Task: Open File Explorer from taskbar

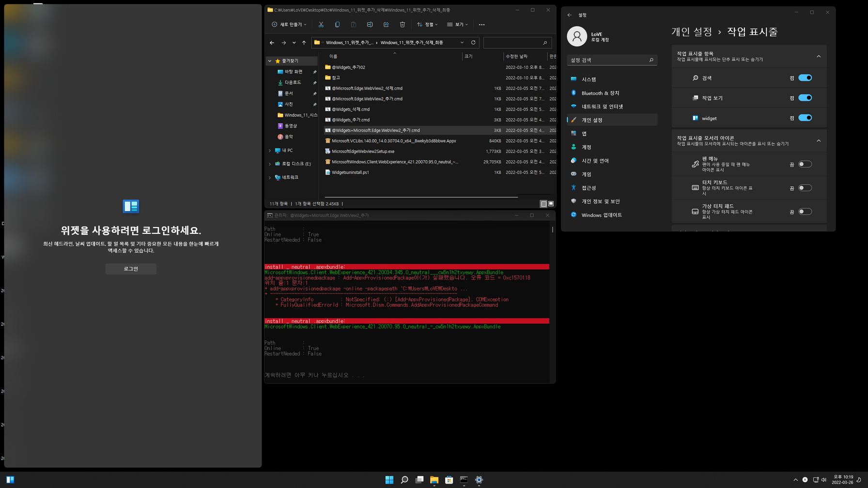Action: [434, 480]
